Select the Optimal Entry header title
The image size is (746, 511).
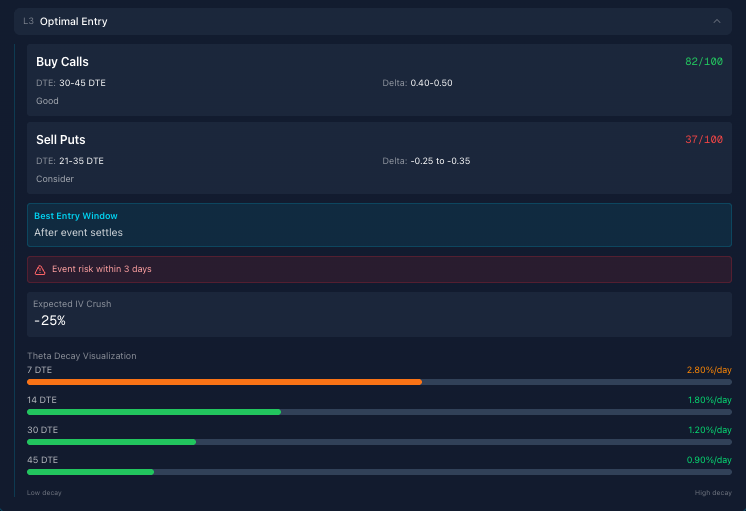[74, 21]
